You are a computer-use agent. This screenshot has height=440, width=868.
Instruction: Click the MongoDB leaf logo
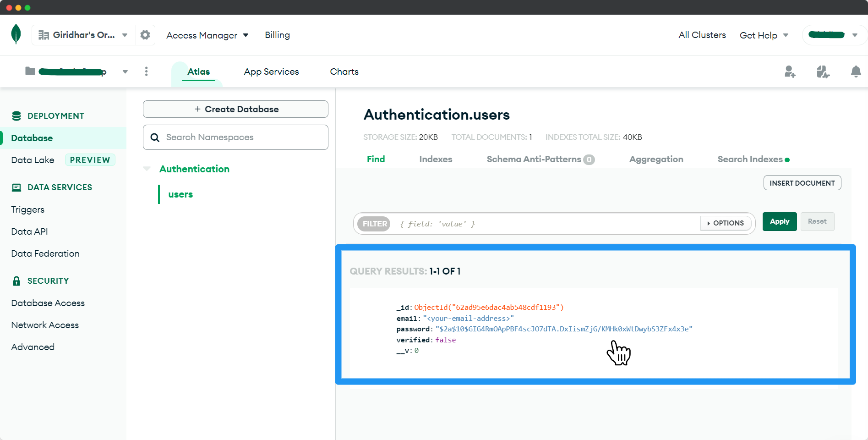(16, 35)
